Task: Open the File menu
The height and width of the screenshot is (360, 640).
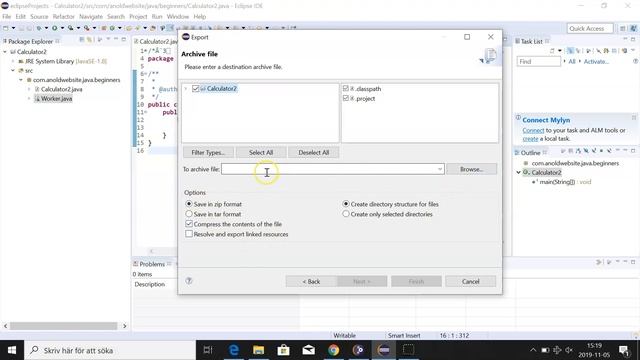Action: click(7, 17)
